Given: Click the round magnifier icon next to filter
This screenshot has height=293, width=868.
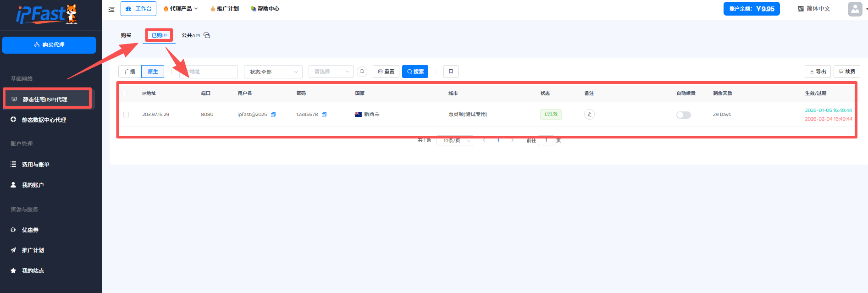Looking at the screenshot, I should 362,72.
